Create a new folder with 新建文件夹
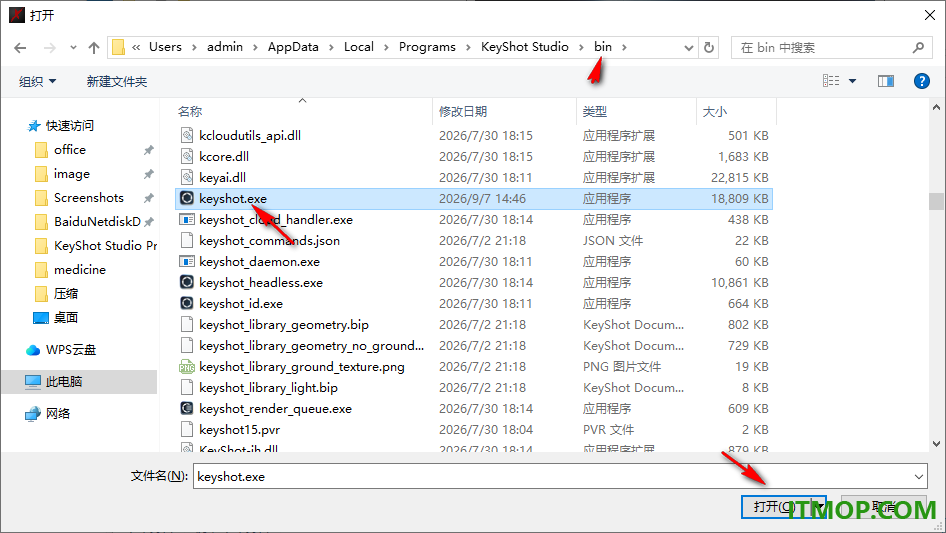This screenshot has height=533, width=946. pos(117,81)
